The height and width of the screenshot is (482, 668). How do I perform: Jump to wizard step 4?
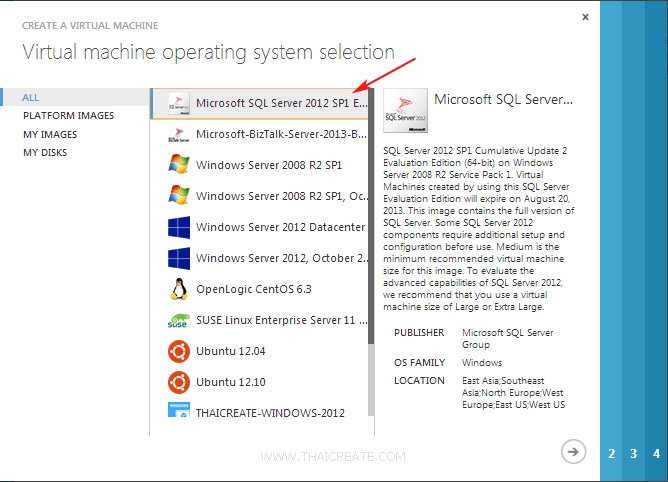tap(656, 453)
